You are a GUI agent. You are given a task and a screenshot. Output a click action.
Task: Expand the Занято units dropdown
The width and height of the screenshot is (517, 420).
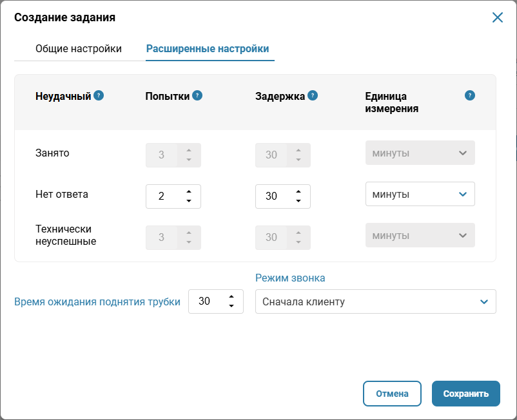pyautogui.click(x=420, y=153)
